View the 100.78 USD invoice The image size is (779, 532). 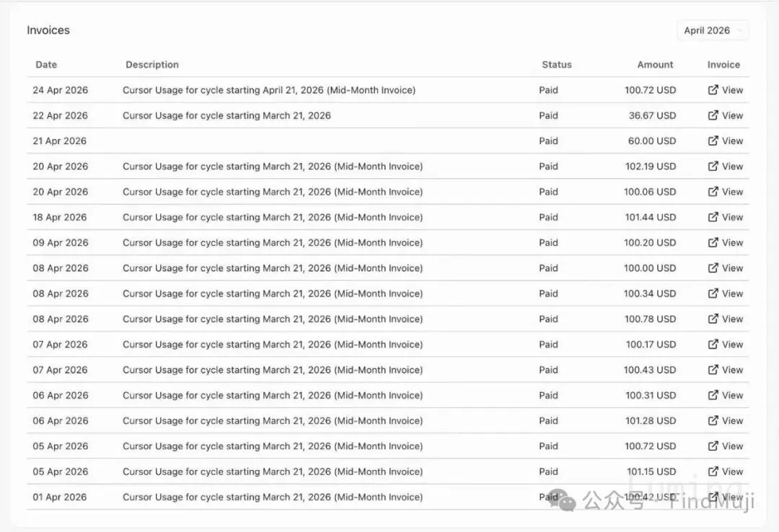tap(726, 319)
